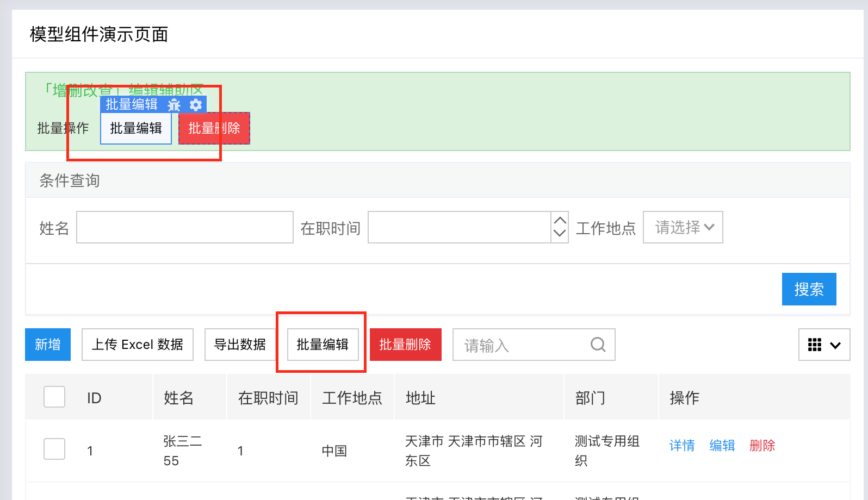Click the 批量编辑 button in the green helper area
868x500 pixels.
136,128
